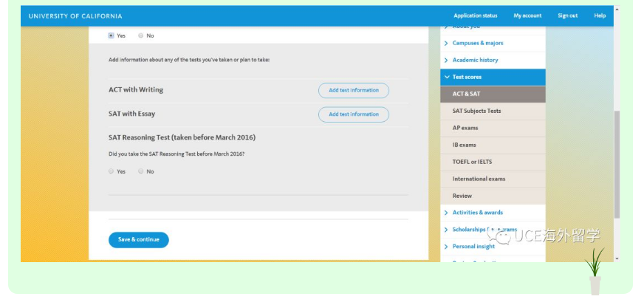The height and width of the screenshot is (302, 644).
Task: Choose Yes for SAT Reasoning Test question
Action: coord(112,171)
